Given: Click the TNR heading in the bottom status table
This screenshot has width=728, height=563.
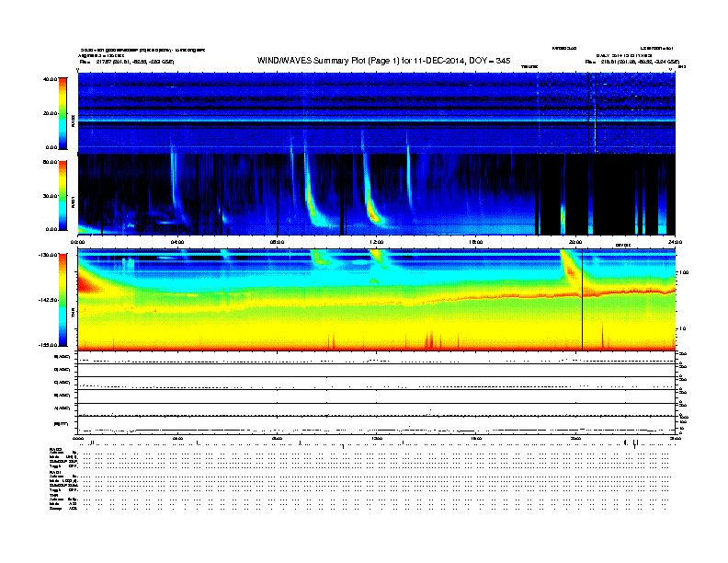Looking at the screenshot, I should (53, 495).
